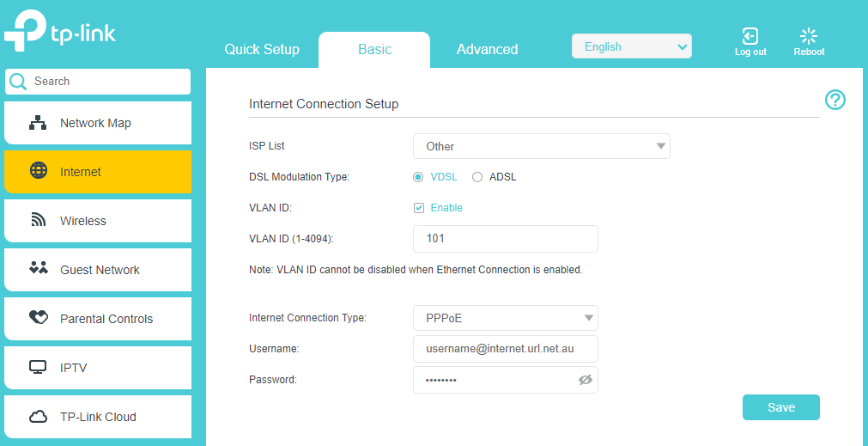Click the Parental Controls heart icon

[38, 317]
